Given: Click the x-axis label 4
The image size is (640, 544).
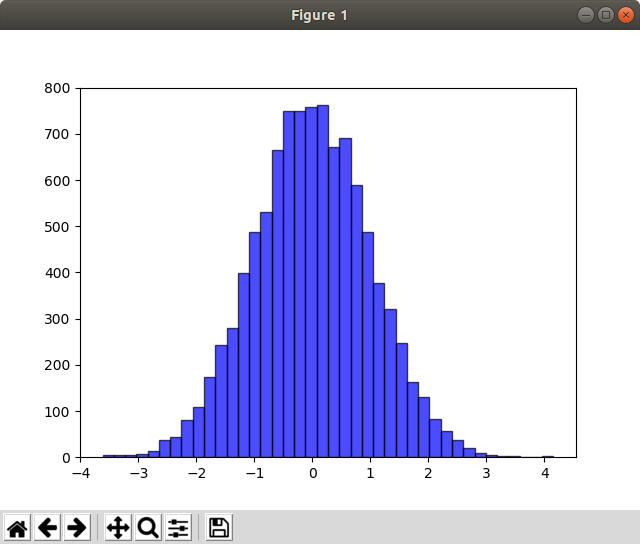Looking at the screenshot, I should tap(545, 473).
